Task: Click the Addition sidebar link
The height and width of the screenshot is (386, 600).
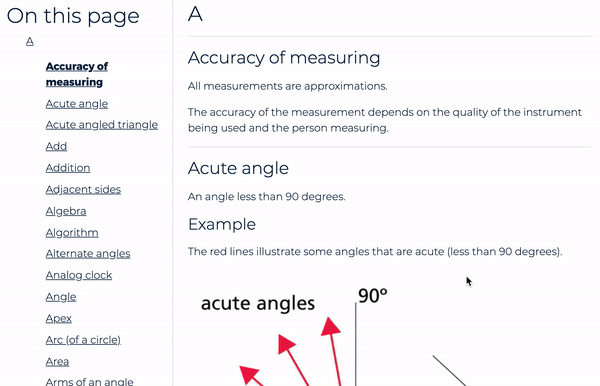Action: [68, 168]
